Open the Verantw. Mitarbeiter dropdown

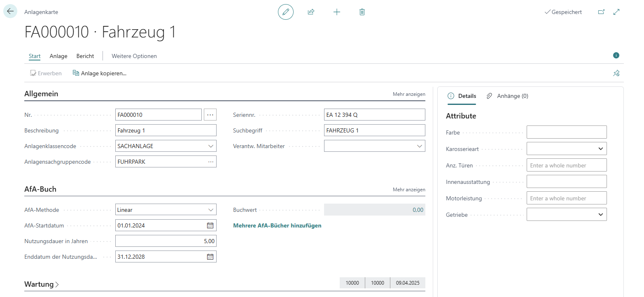(x=420, y=146)
